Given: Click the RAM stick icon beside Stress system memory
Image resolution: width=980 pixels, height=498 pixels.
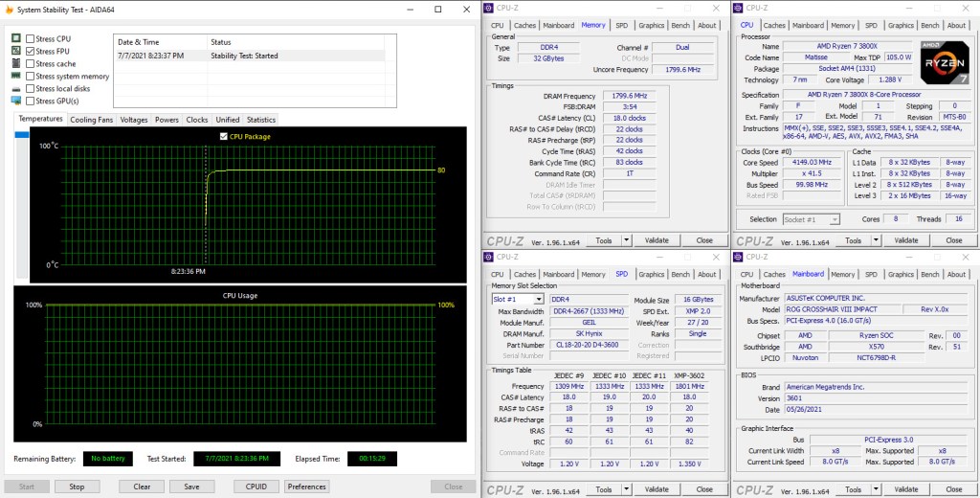Looking at the screenshot, I should pyautogui.click(x=16, y=76).
